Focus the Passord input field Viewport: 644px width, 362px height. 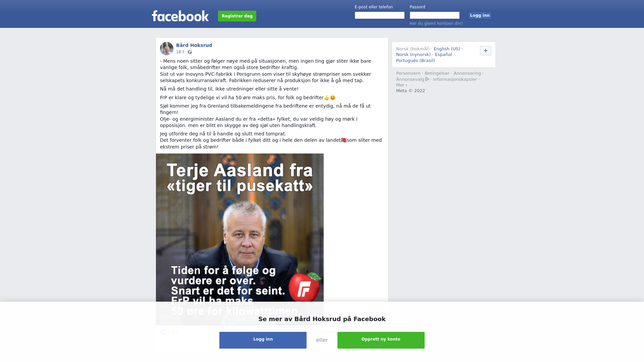point(435,15)
